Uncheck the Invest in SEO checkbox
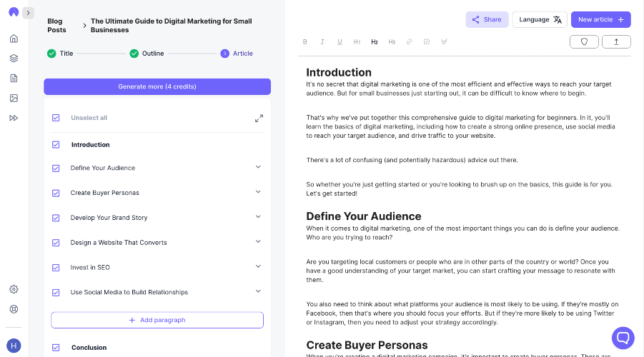 click(56, 267)
